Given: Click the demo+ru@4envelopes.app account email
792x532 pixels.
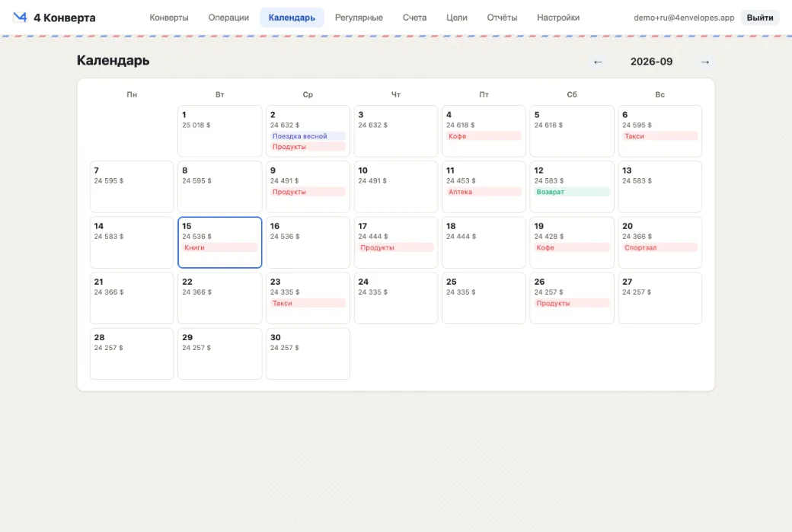Looking at the screenshot, I should [x=684, y=18].
